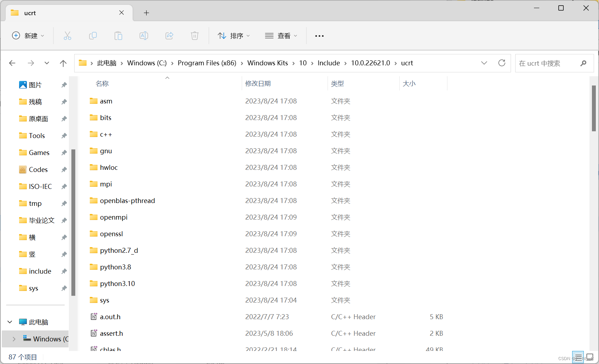Screen dimensions: 599x364
Task: Open the Games quick access folder
Action: [x=39, y=153]
